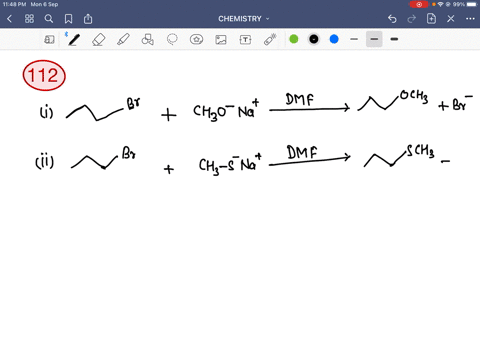Screen dimensions: 480x360
Task: Undo the last stroke
Action: coord(392,19)
